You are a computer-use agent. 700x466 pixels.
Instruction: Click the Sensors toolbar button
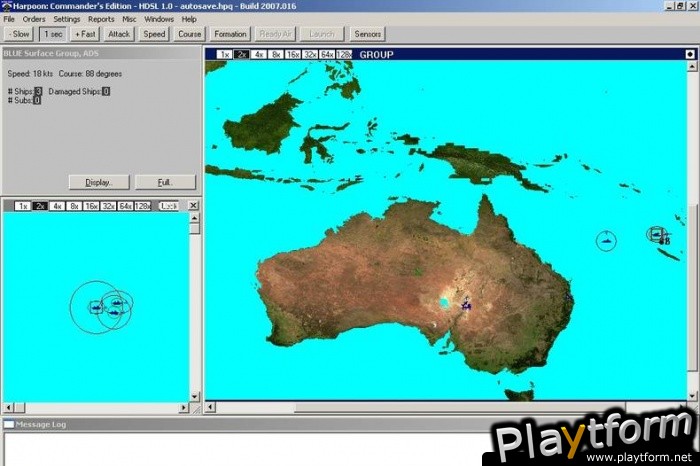click(367, 34)
